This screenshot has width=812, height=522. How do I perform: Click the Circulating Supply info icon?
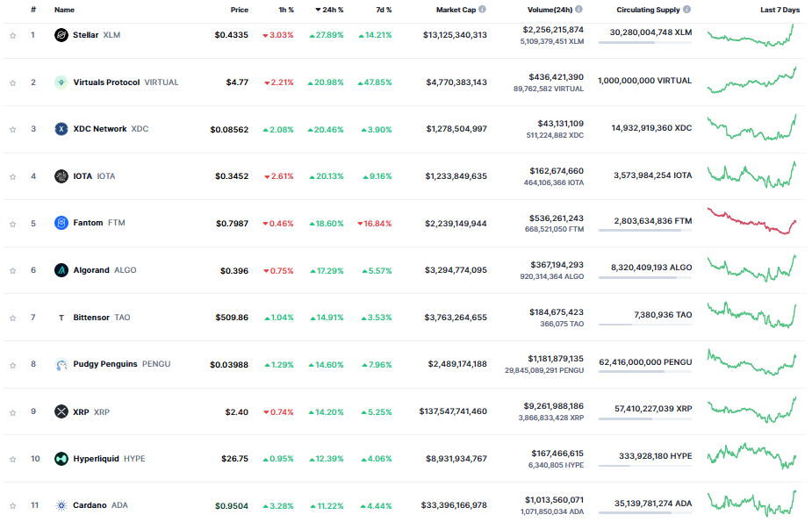[x=686, y=10]
